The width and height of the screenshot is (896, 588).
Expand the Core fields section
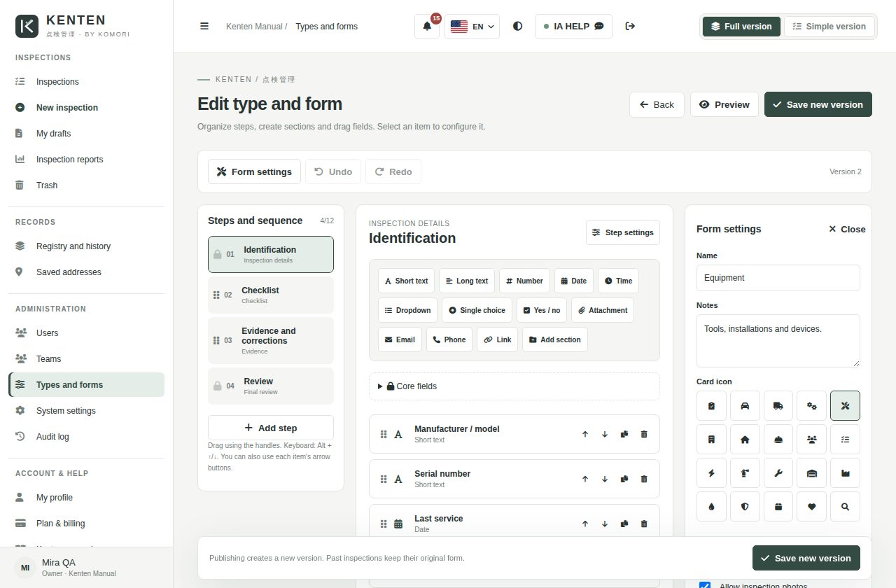click(514, 386)
